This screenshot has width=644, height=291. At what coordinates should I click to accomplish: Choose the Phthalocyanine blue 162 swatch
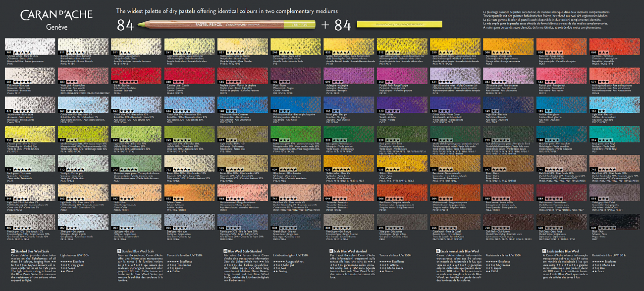click(x=296, y=104)
